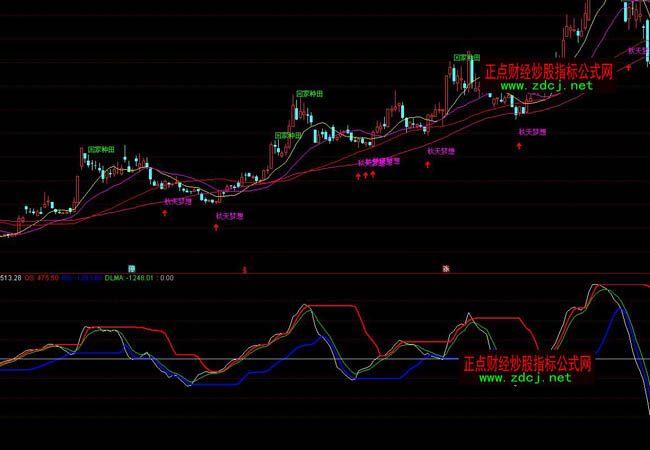
Task: Click the red horizontal divider between chart panels
Action: point(325,273)
